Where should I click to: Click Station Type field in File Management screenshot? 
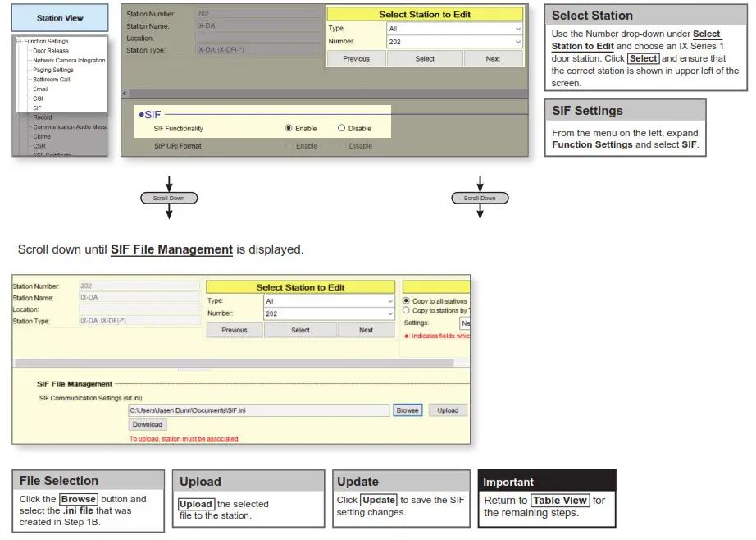click(139, 320)
